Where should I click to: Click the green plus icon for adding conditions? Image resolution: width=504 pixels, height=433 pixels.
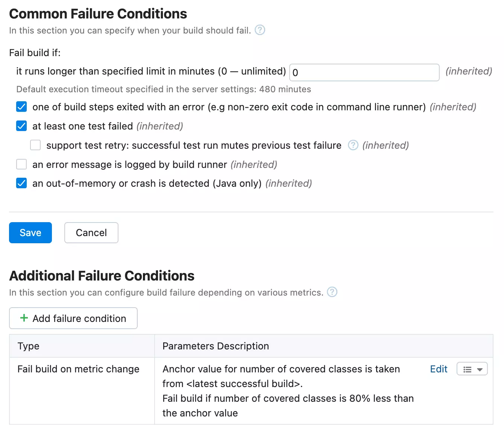tap(24, 318)
